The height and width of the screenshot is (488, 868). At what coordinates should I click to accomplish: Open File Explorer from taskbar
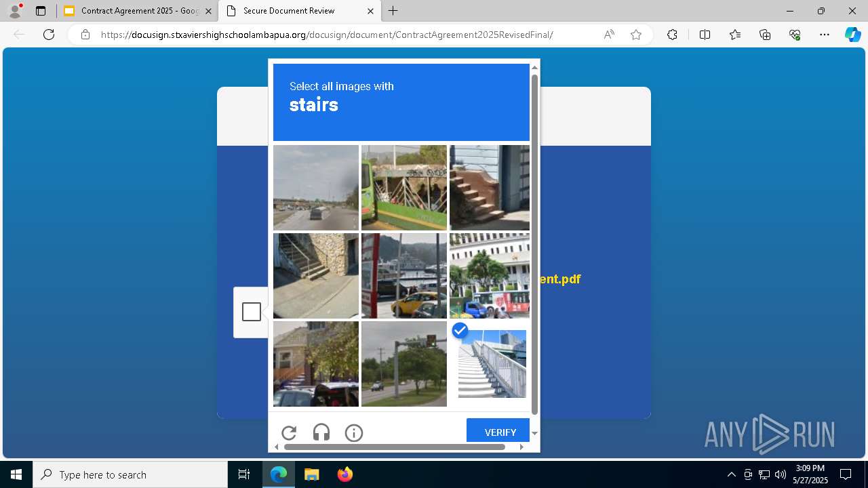(x=311, y=474)
